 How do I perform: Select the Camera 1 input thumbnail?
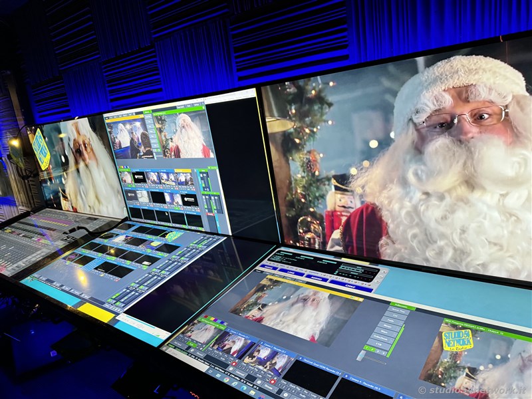point(233,346)
